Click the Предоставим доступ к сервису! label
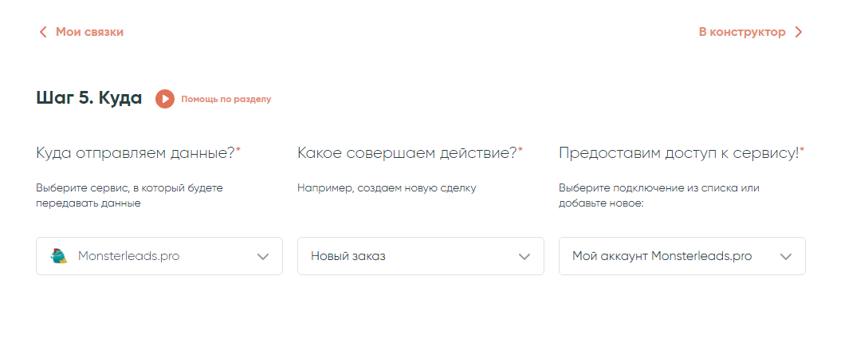The image size is (868, 339). [x=679, y=152]
